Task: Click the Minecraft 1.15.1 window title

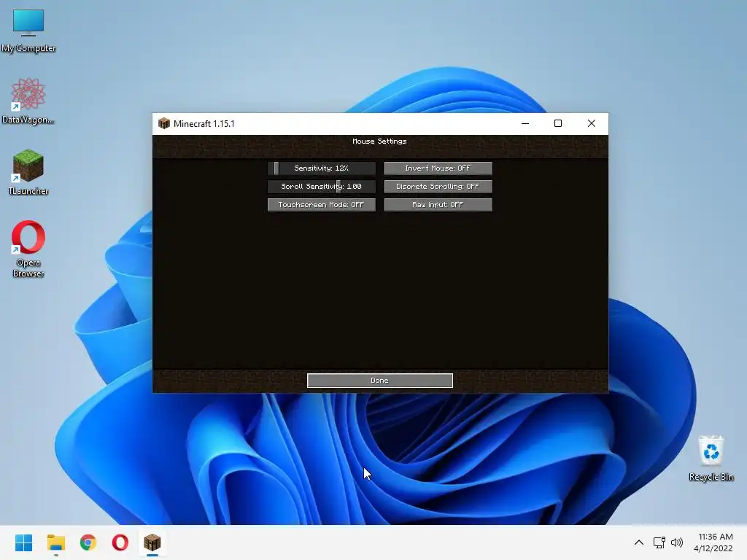Action: pyautogui.click(x=204, y=124)
